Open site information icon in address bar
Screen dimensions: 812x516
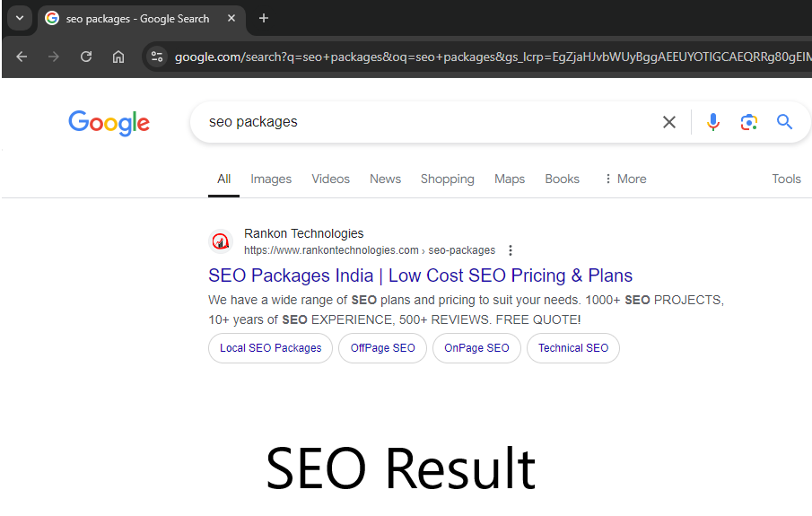(x=157, y=57)
